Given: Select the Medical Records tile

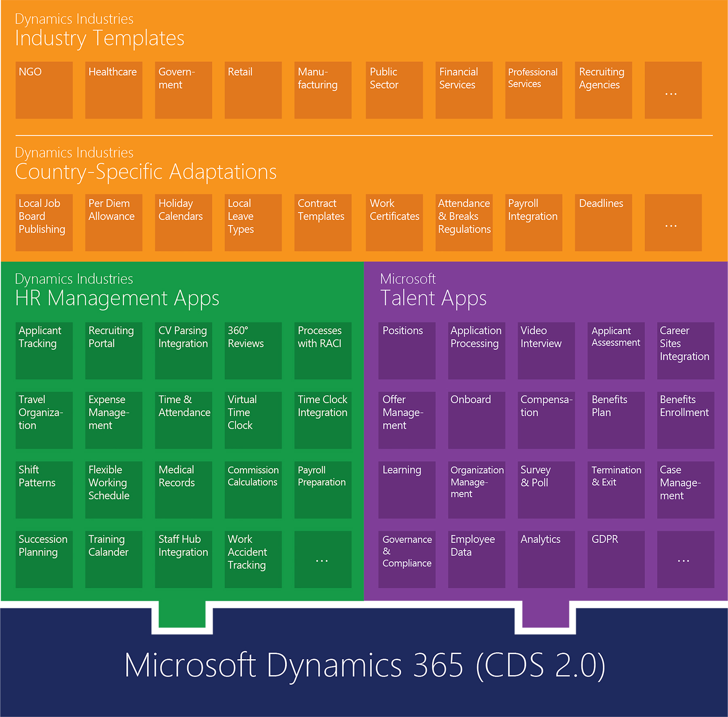Looking at the screenshot, I should [x=184, y=490].
